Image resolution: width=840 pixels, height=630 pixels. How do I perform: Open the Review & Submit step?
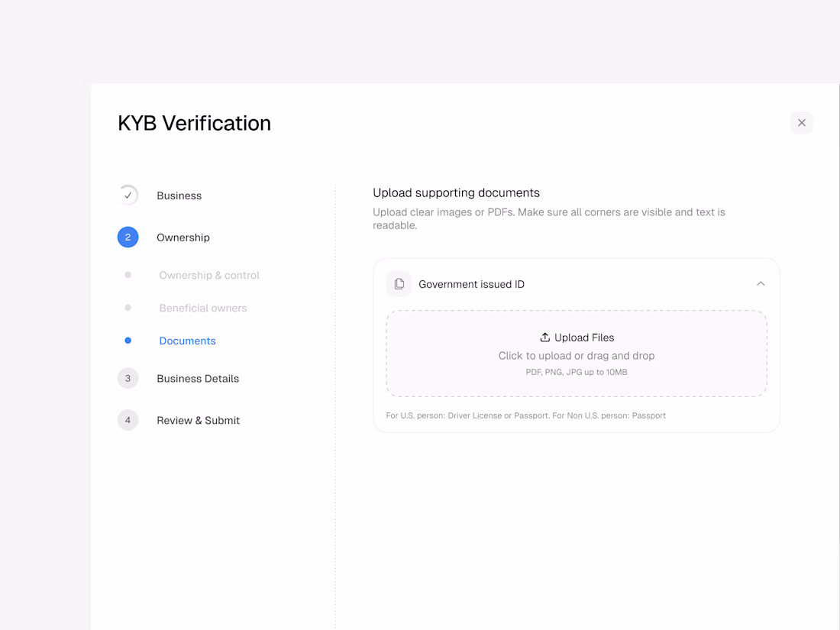click(199, 420)
